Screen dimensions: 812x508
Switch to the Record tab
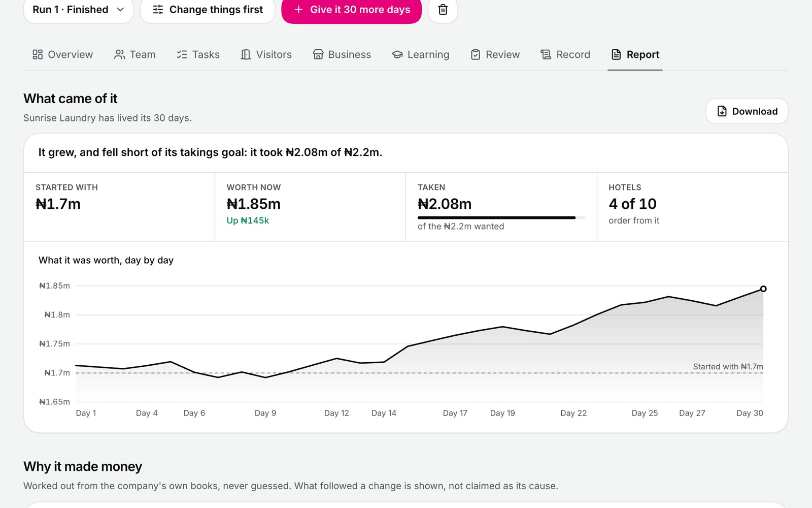tap(565, 54)
